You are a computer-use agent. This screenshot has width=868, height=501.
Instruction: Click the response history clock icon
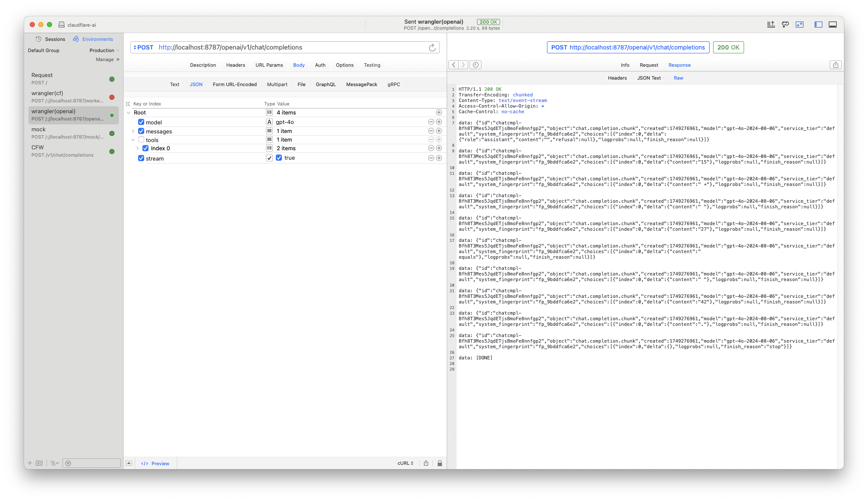[x=475, y=65]
